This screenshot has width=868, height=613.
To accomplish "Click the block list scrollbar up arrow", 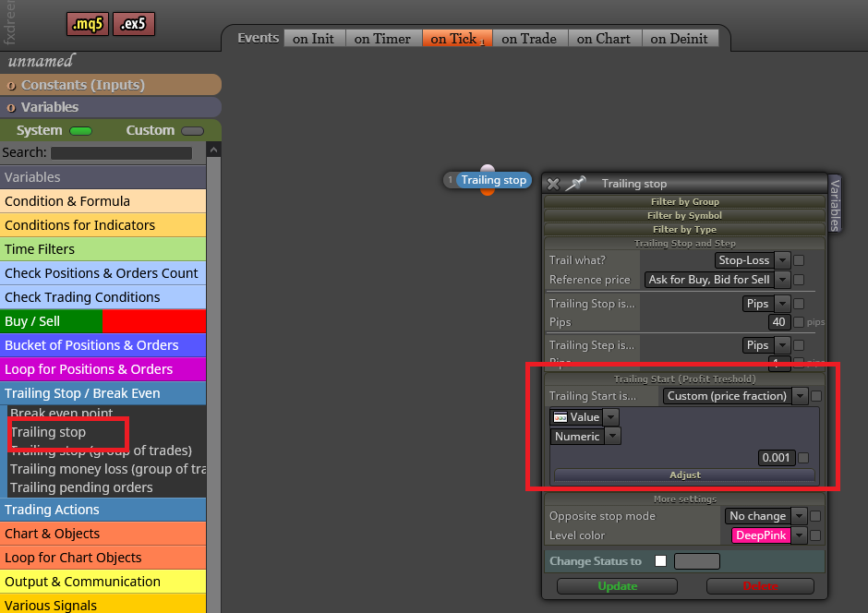I will pos(213,150).
